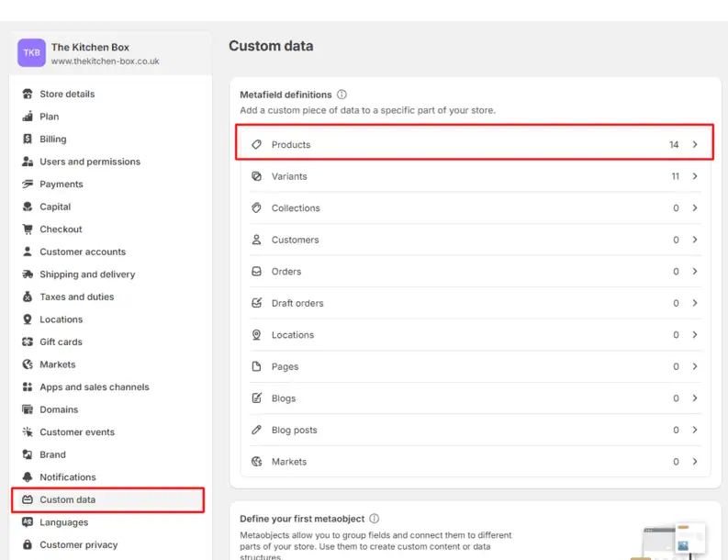728x560 pixels.
Task: Click the Domains icon
Action: [28, 409]
